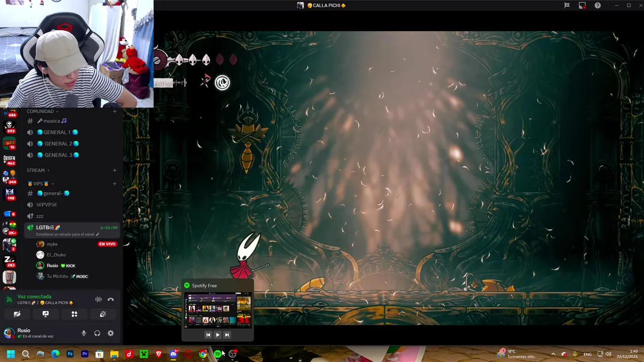
Task: Open File Explorer from the taskbar
Action: tap(114, 354)
